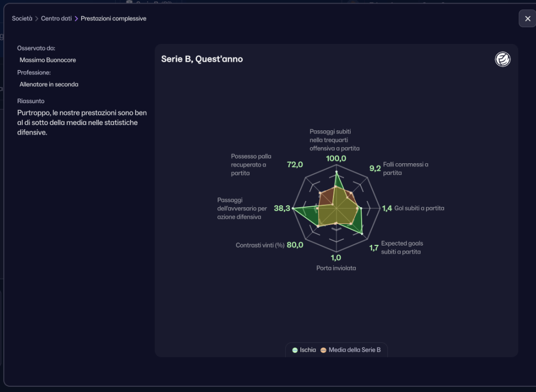The width and height of the screenshot is (536, 392).
Task: Go to Centro dati breadcrumb
Action: [57, 18]
